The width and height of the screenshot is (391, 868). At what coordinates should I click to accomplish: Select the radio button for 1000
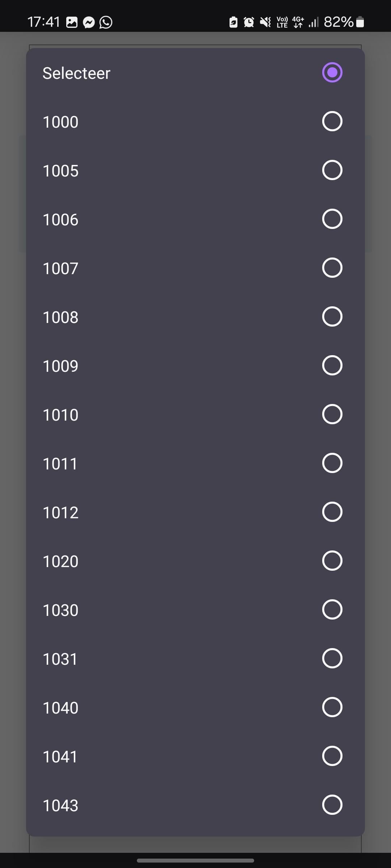coord(332,121)
